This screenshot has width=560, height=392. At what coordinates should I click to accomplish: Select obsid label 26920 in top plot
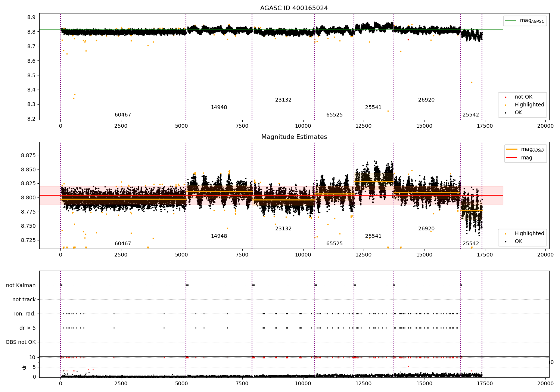[x=426, y=100]
